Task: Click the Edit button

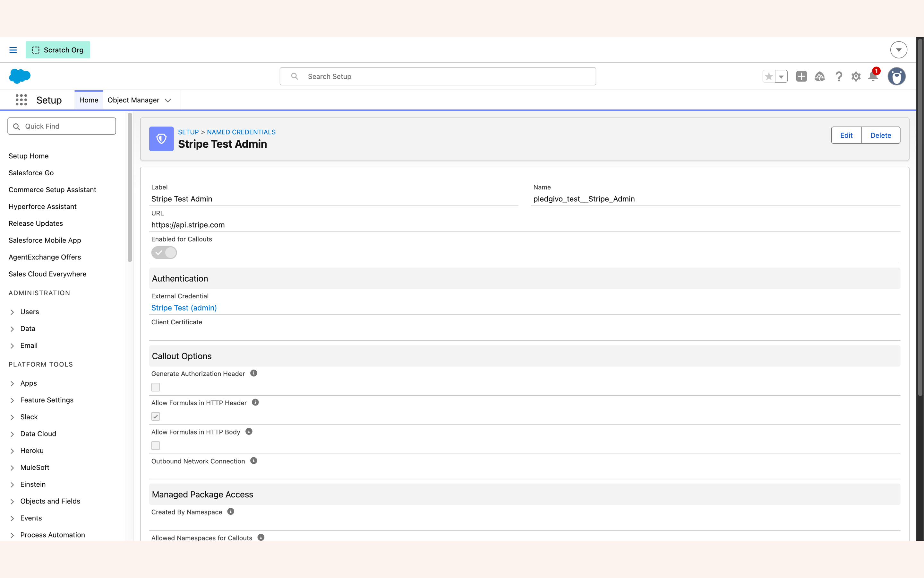Action: click(x=846, y=135)
